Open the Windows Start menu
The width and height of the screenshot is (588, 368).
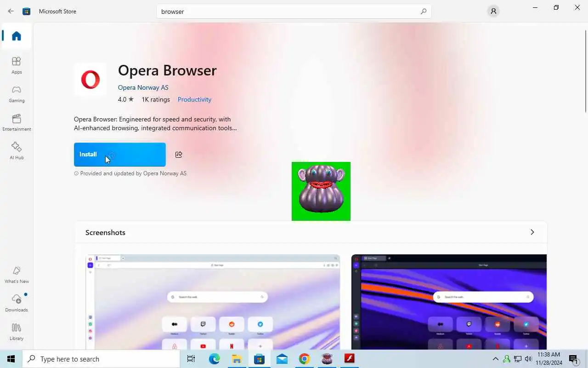pos(11,359)
